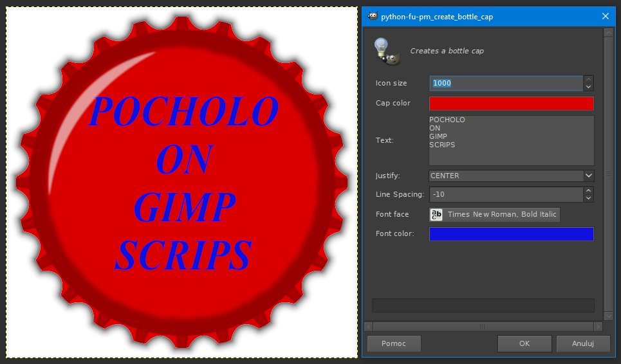
Task: Click the 'Cap color' label
Action: tap(393, 103)
